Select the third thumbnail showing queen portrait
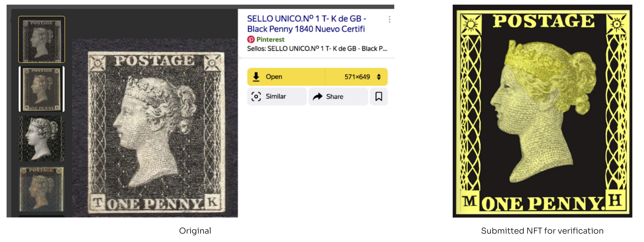Screen dimensions: 644x242 [42, 139]
